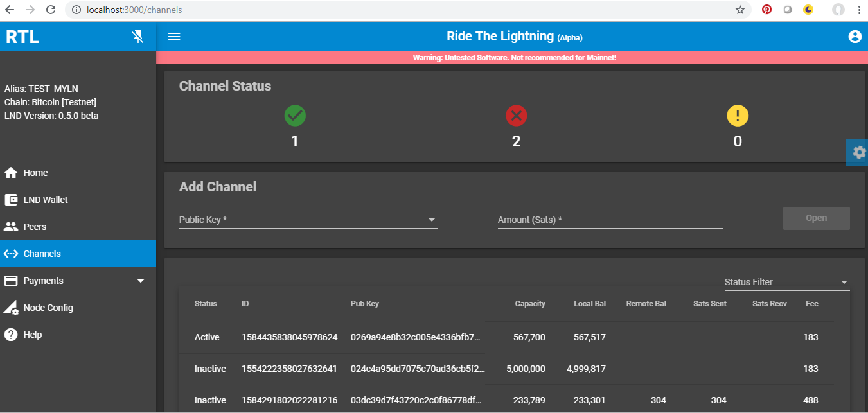
Task: Select the Active channel row status
Action: click(x=207, y=337)
